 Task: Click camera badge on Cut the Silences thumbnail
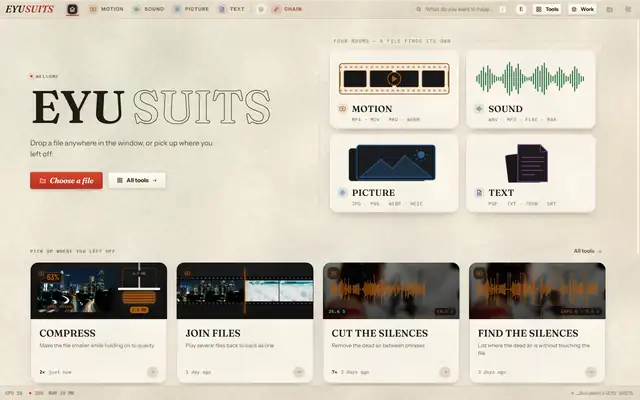pyautogui.click(x=333, y=273)
